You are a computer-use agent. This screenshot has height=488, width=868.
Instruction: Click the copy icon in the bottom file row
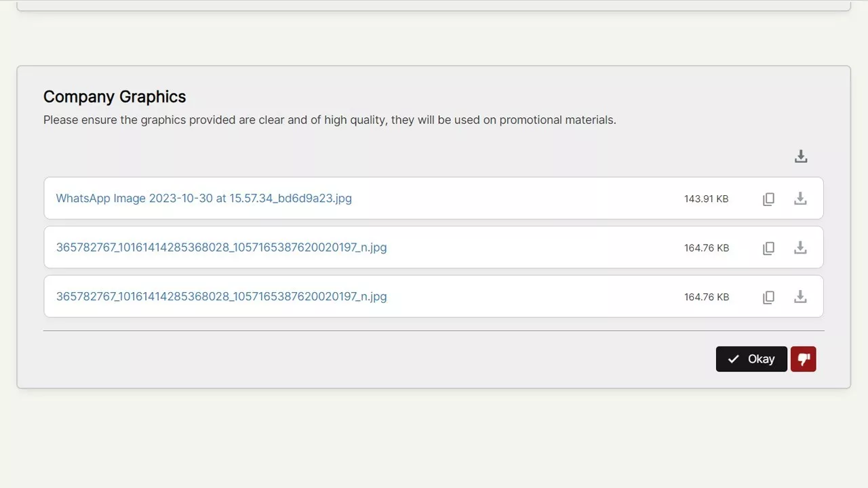768,297
